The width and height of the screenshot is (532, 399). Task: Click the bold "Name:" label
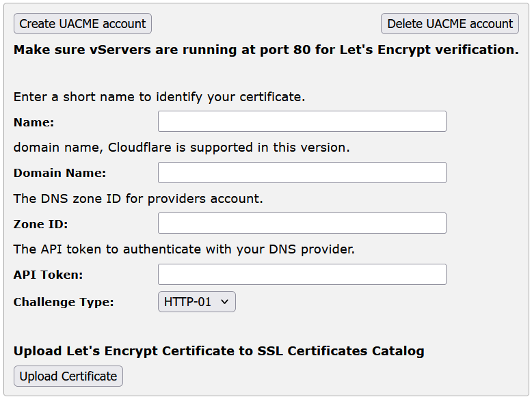34,122
